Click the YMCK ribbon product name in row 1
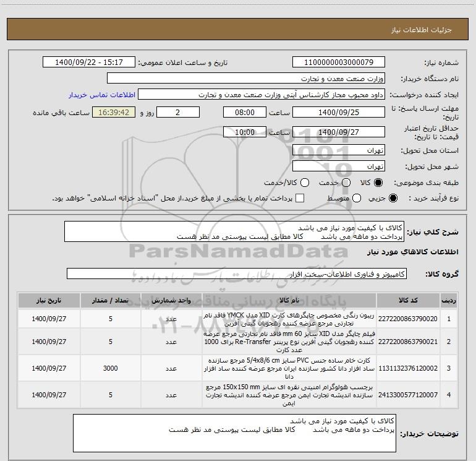 tap(289, 319)
